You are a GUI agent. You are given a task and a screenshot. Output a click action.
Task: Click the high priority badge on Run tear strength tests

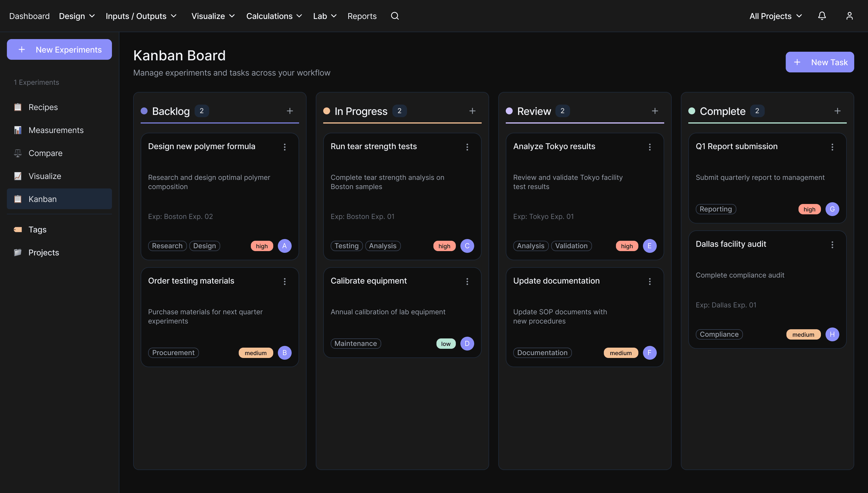tap(444, 246)
